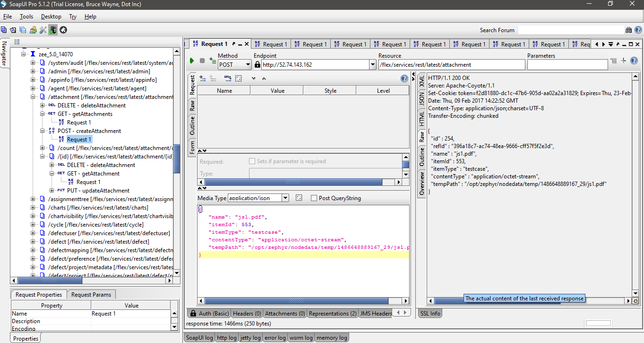Collapse the zee_5.0_14070 tree node
This screenshot has height=343, width=644.
[24, 54]
